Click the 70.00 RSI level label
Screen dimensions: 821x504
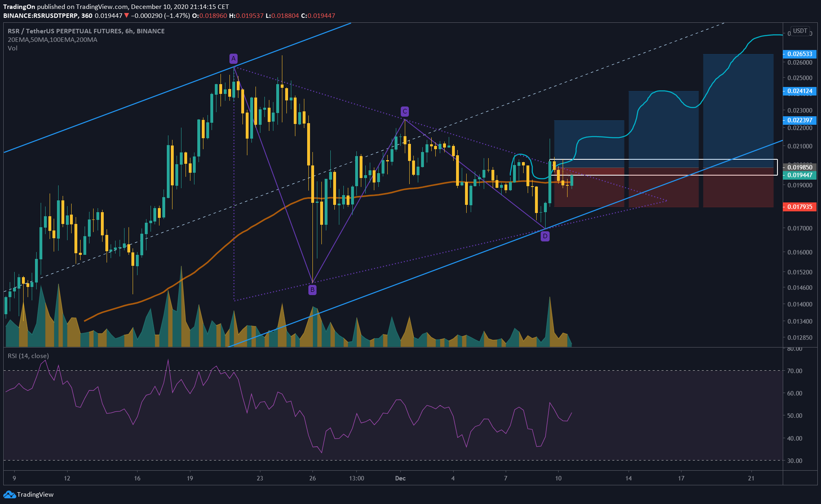pos(795,371)
